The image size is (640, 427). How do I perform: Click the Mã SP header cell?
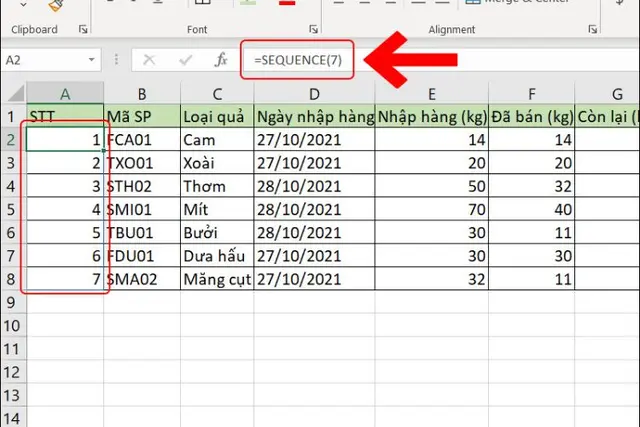142,116
